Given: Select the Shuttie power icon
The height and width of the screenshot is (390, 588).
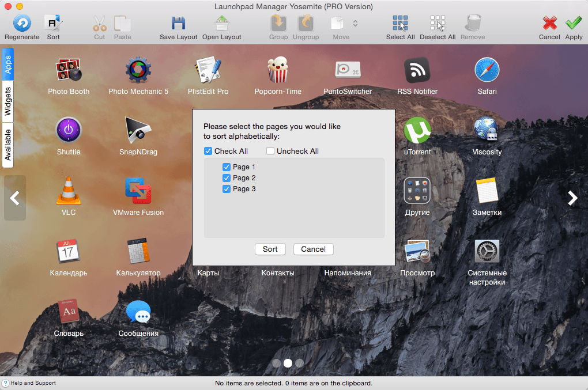Looking at the screenshot, I should click(69, 130).
